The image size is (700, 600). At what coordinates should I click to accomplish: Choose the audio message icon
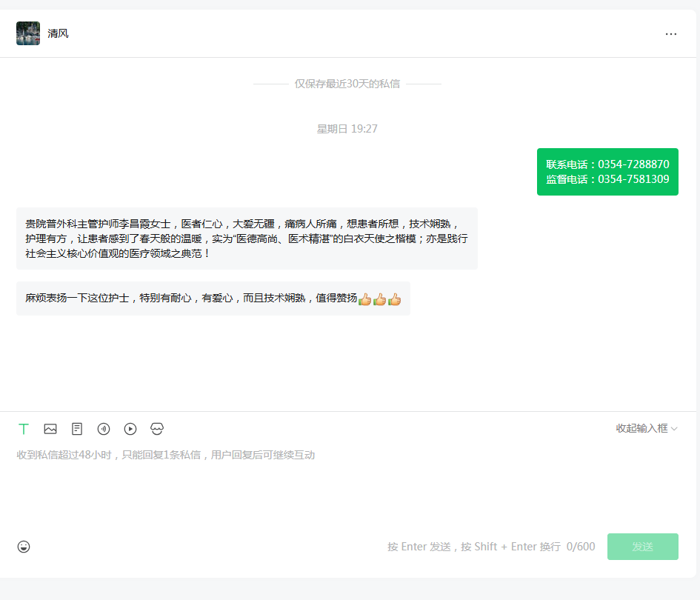[x=104, y=429]
